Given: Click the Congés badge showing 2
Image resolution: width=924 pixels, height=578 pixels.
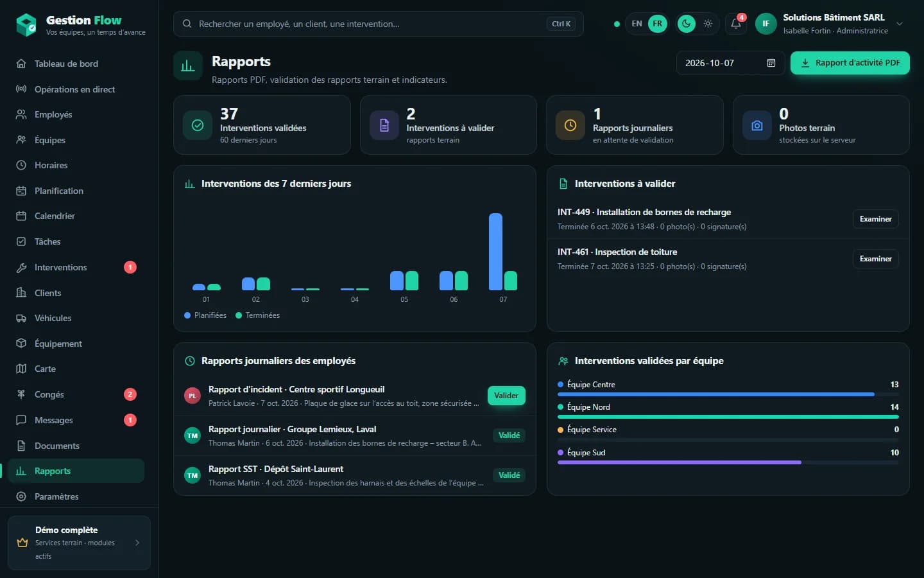Looking at the screenshot, I should 130,394.
